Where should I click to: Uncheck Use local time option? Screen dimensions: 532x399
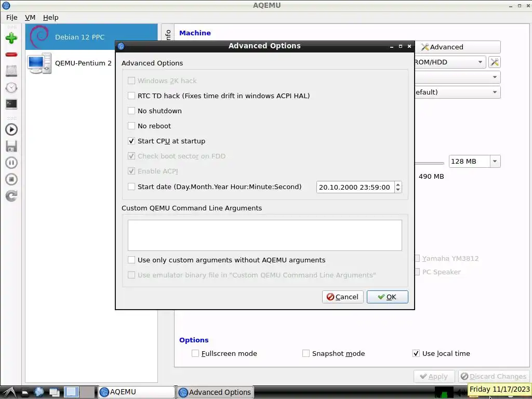pyautogui.click(x=416, y=353)
